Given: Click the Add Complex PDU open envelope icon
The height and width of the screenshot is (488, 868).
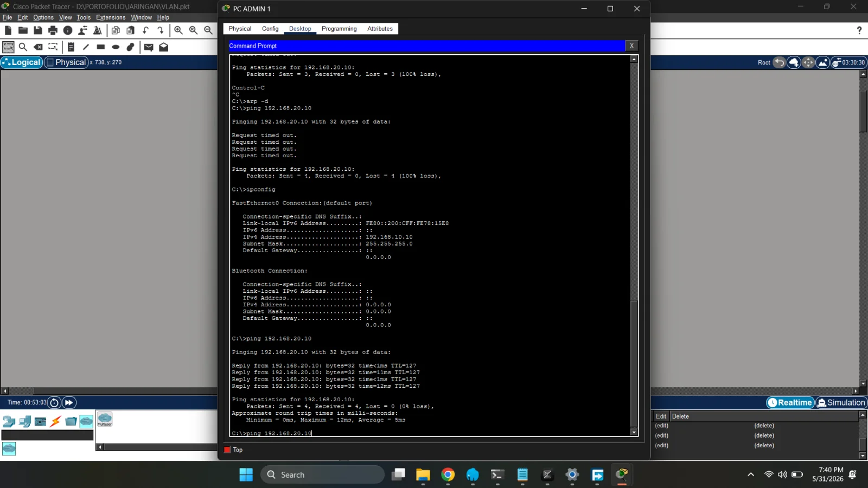Looking at the screenshot, I should pos(163,47).
